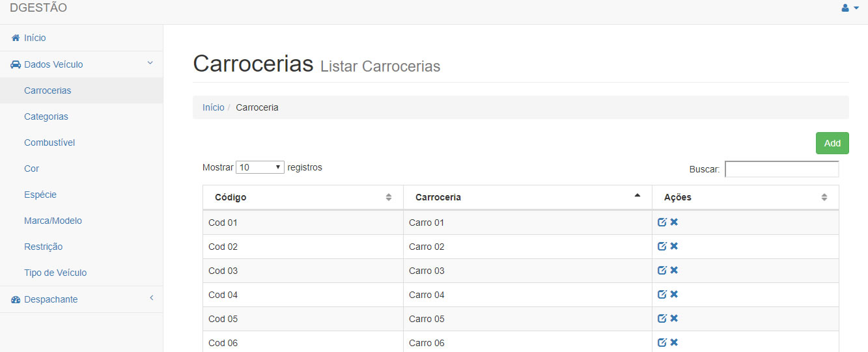The image size is (868, 352).
Task: Go to Marca/Modelo page
Action: [x=53, y=221]
